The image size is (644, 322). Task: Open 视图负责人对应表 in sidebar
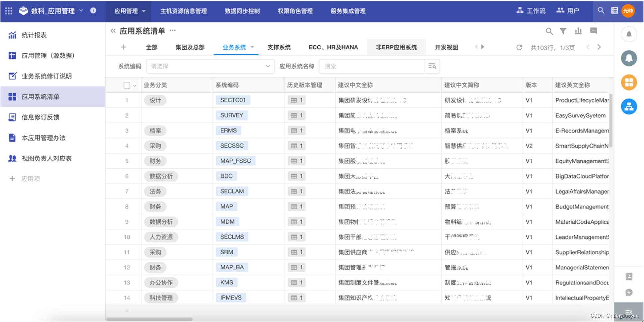click(53, 158)
